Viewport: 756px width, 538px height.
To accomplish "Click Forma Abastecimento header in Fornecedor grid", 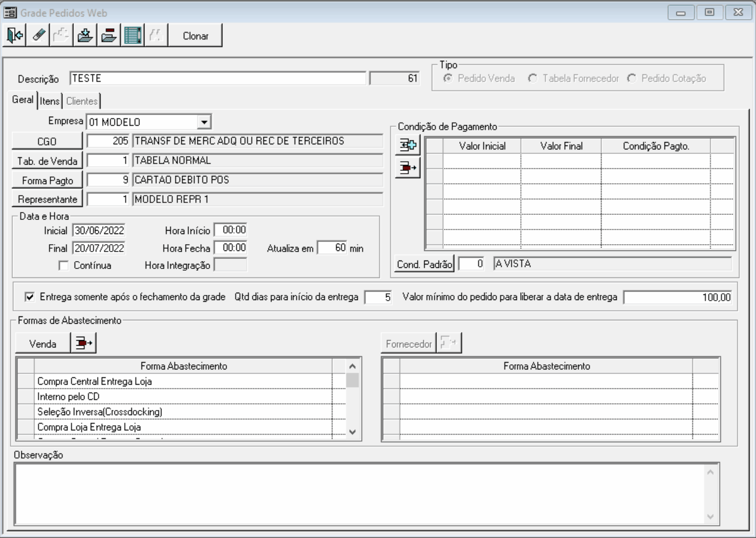I will tap(546, 366).
